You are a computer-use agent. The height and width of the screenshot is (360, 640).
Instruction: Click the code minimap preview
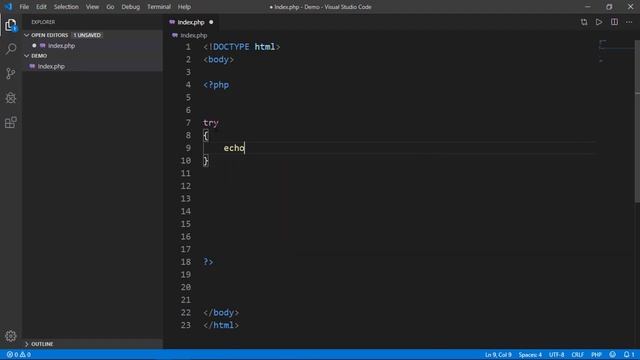point(616,51)
